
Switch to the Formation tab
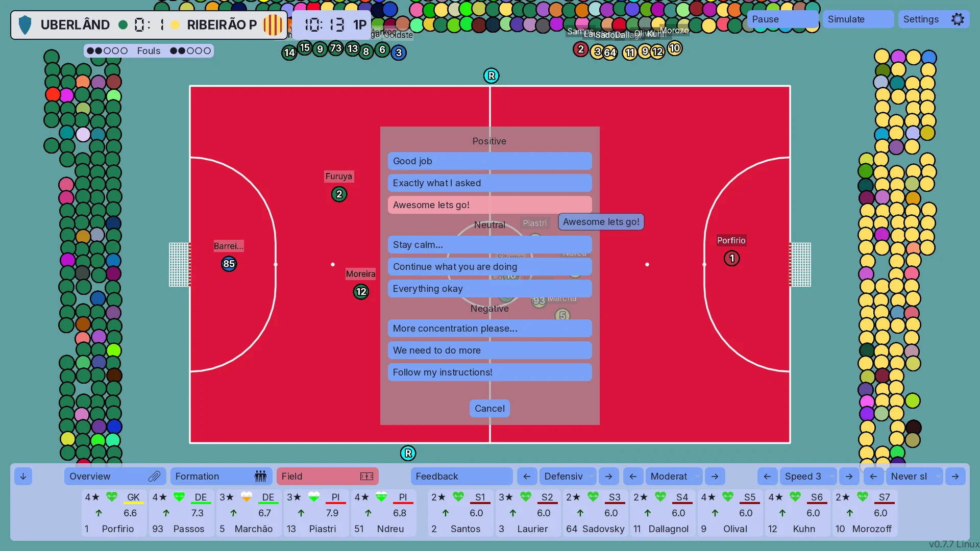[x=221, y=477]
